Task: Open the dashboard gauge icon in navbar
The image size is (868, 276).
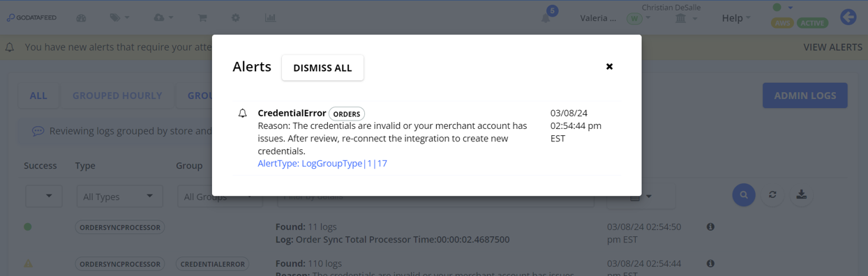Action: [x=82, y=17]
